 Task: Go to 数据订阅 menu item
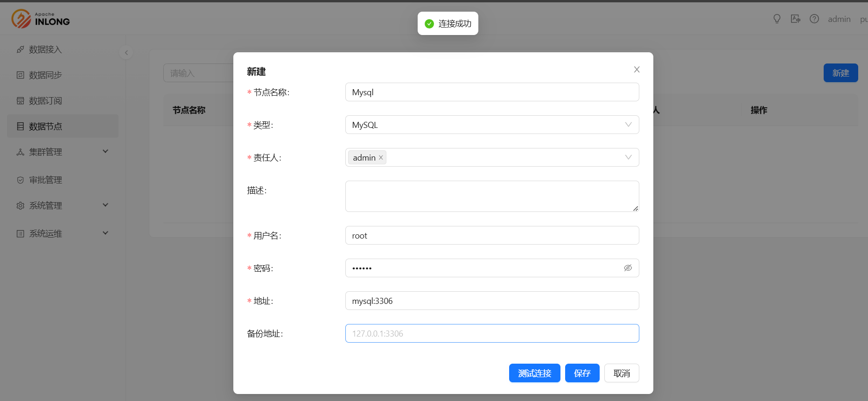(x=45, y=101)
